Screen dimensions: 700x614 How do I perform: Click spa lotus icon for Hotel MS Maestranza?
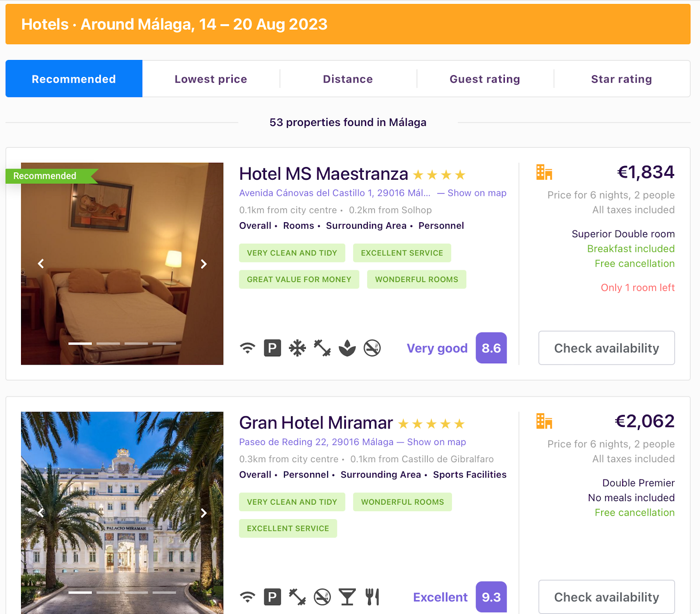(347, 348)
